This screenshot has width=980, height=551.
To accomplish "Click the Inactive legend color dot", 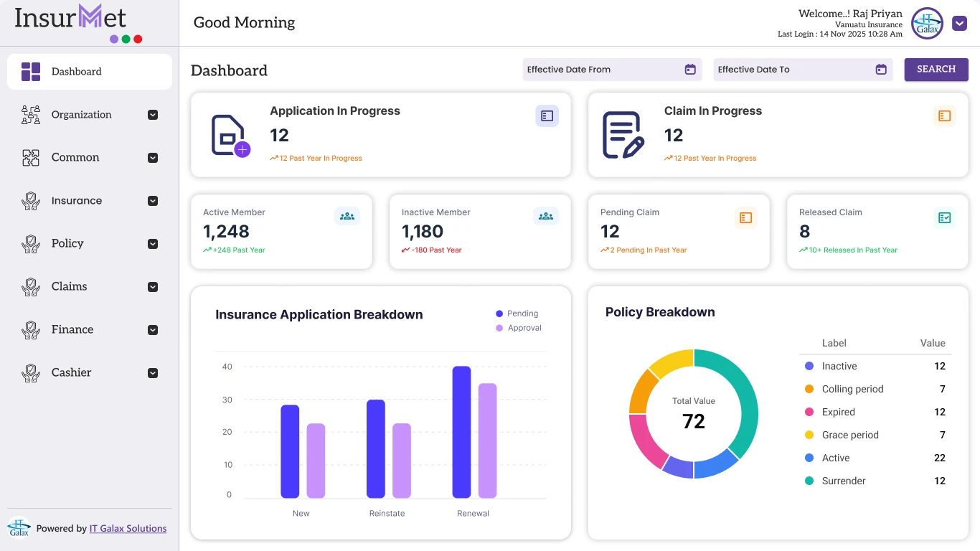I will point(809,366).
